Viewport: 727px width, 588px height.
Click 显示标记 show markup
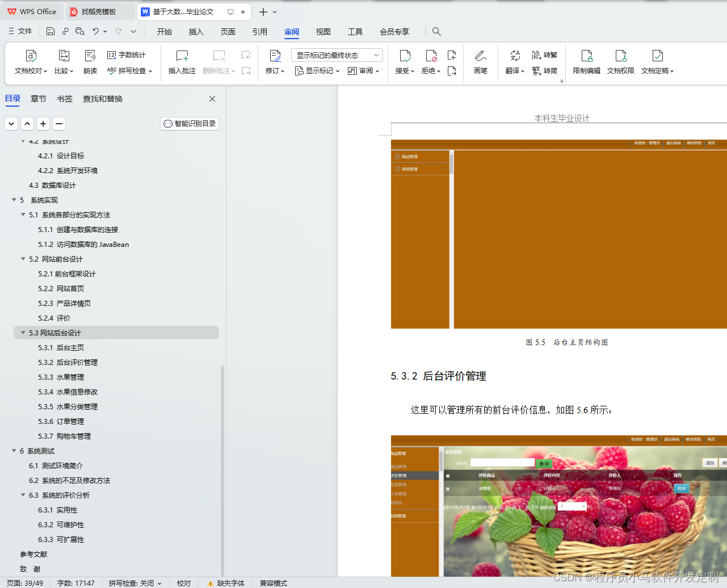pyautogui.click(x=317, y=71)
